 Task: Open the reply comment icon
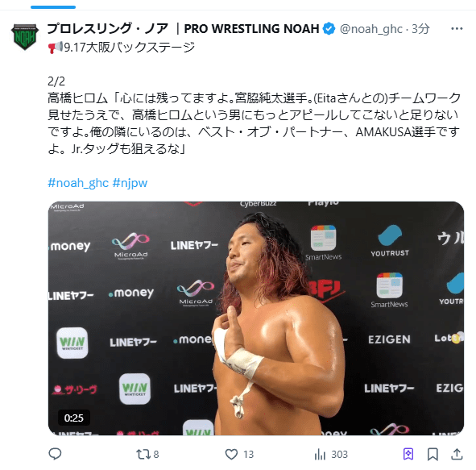point(55,454)
